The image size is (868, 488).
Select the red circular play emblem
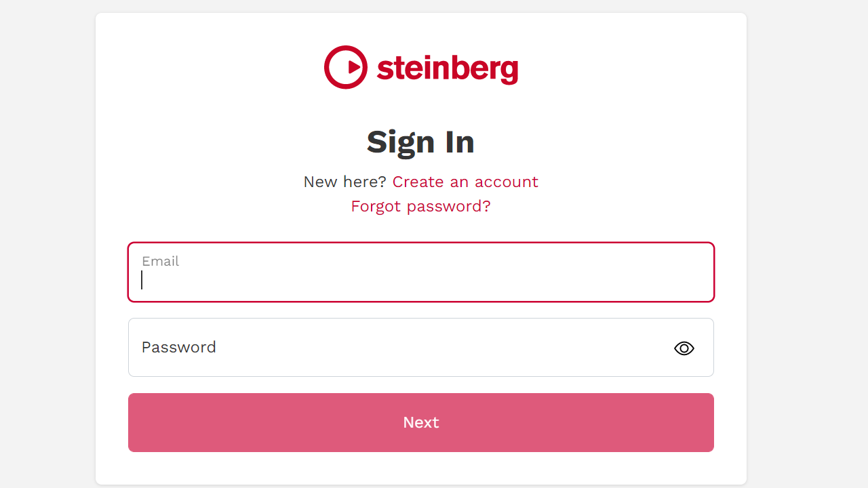[x=344, y=66]
